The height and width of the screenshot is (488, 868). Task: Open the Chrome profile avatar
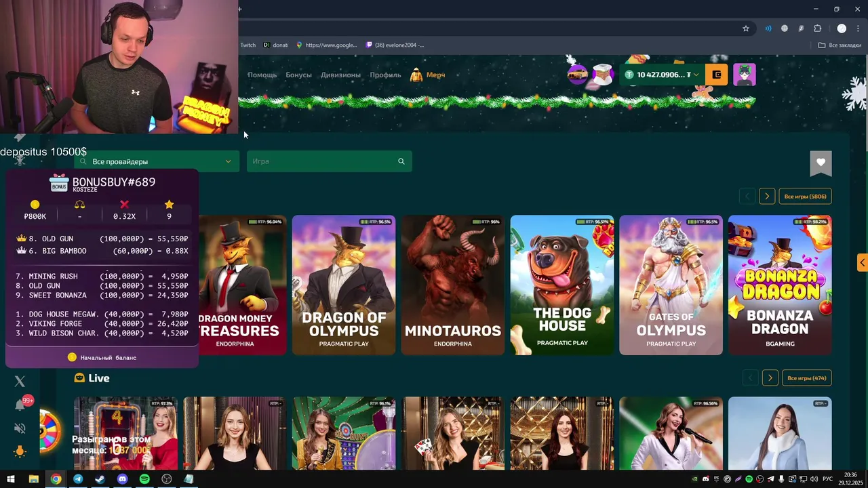[x=842, y=28]
